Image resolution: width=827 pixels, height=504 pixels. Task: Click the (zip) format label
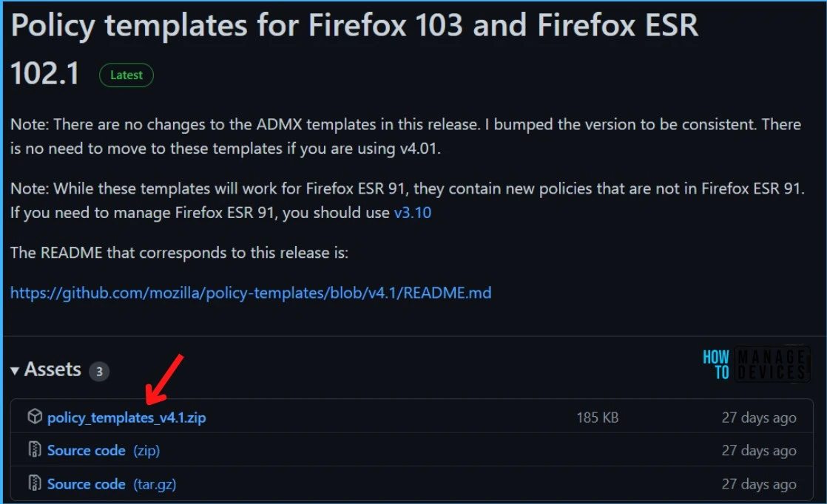pyautogui.click(x=146, y=451)
